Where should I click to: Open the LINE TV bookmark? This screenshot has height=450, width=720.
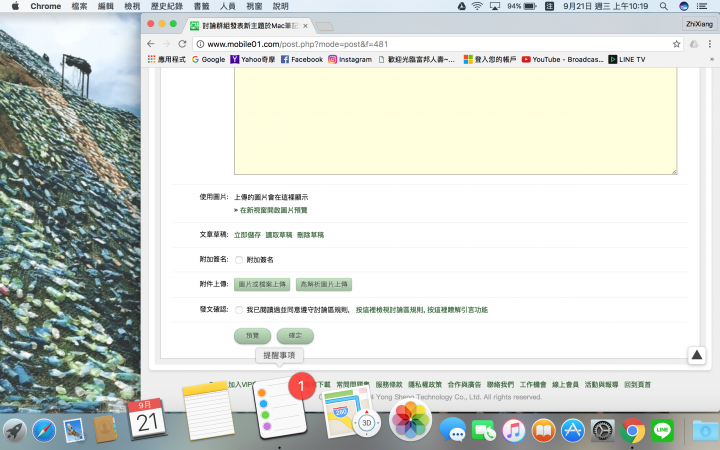627,59
